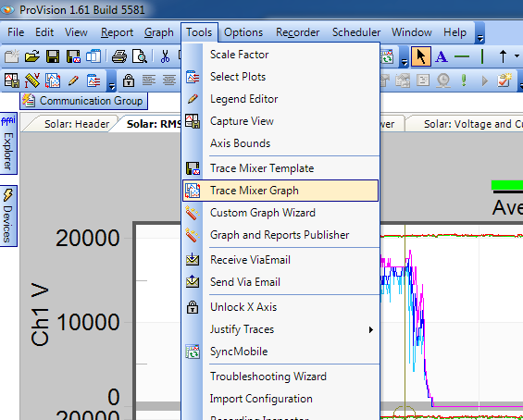Screen dimensions: 523x420
Task: Choose Receive ViaEmail menu entry
Action: [x=280, y=260]
